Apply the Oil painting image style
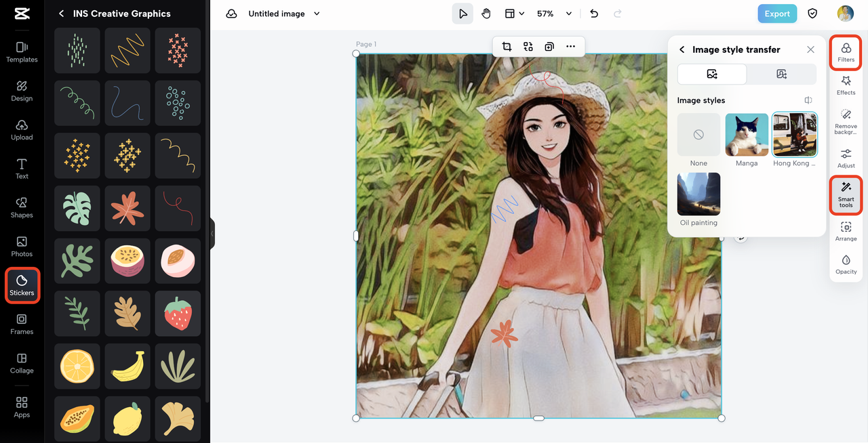 click(x=698, y=194)
